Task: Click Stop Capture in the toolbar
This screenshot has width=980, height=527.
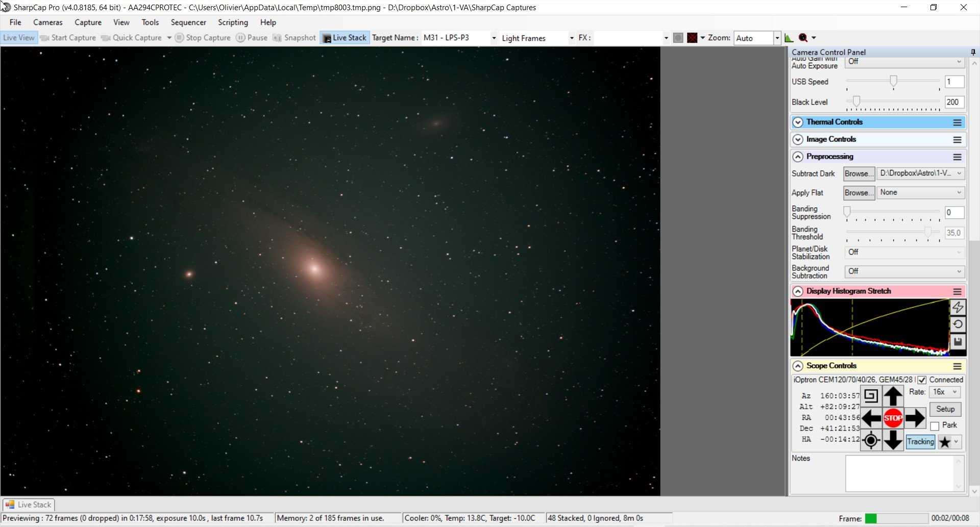Action: [x=203, y=38]
